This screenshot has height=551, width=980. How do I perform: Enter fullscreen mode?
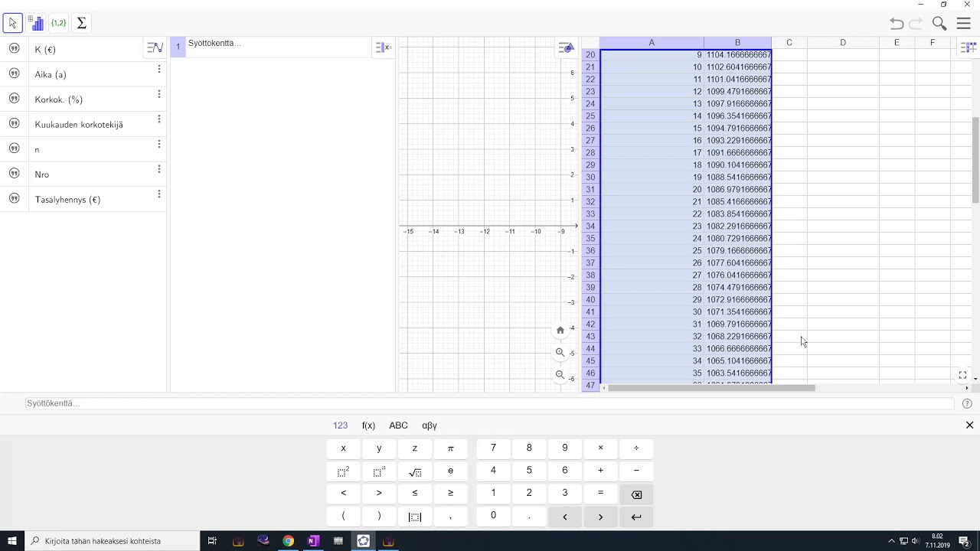click(962, 375)
